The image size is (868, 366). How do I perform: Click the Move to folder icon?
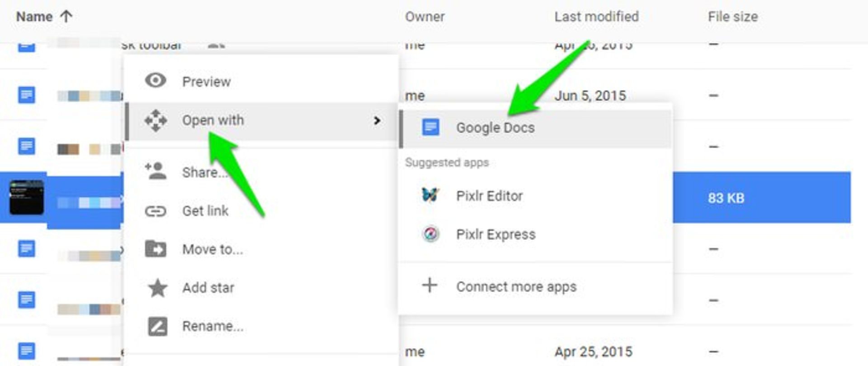pos(156,249)
